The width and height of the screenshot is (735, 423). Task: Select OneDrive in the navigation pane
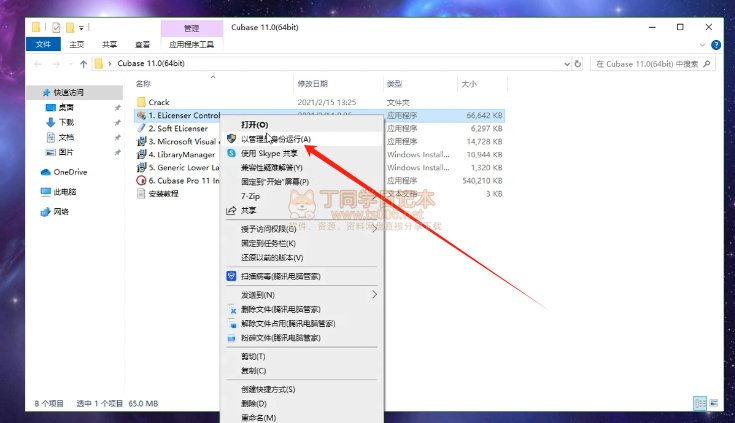point(70,172)
